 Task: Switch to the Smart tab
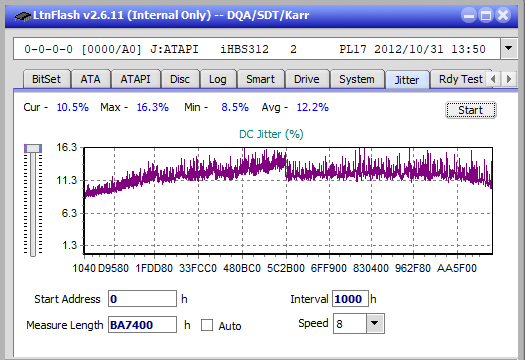tap(260, 79)
